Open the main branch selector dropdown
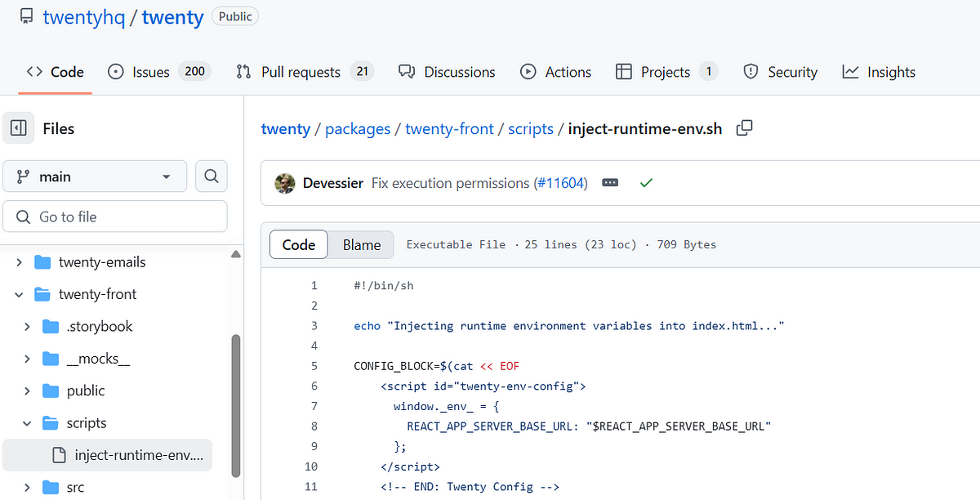The height and width of the screenshot is (500, 980). [95, 176]
